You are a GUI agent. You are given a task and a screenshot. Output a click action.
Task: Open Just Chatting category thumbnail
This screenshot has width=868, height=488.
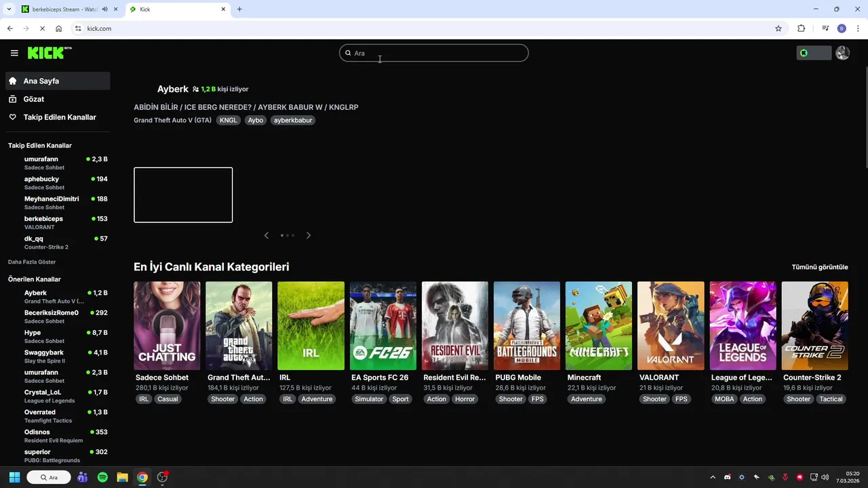point(167,326)
